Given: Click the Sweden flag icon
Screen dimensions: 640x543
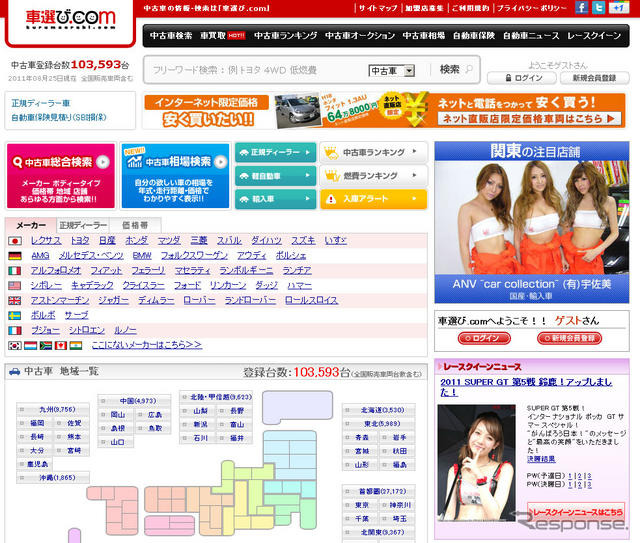Looking at the screenshot, I should coord(15,315).
